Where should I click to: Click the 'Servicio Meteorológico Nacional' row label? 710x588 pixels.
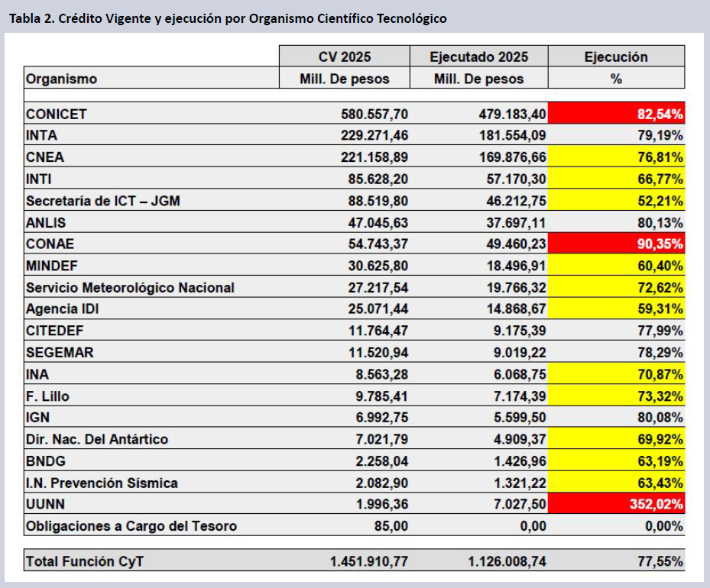click(x=130, y=288)
